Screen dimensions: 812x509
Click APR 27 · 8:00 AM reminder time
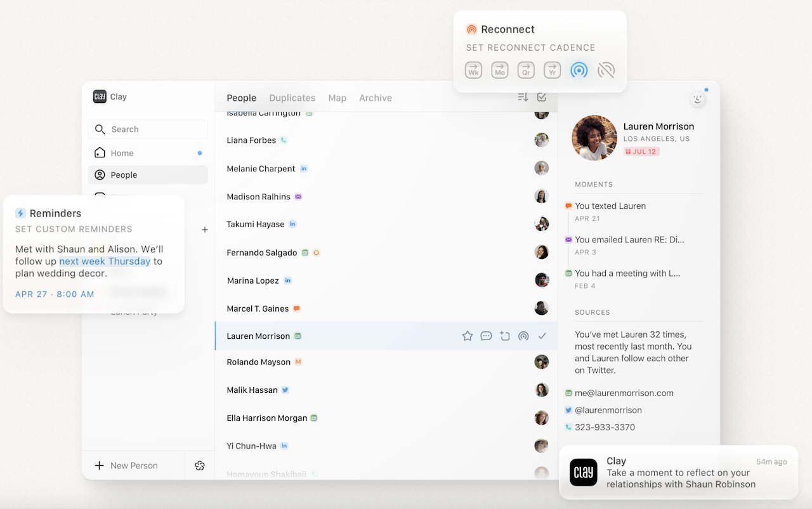click(x=55, y=294)
